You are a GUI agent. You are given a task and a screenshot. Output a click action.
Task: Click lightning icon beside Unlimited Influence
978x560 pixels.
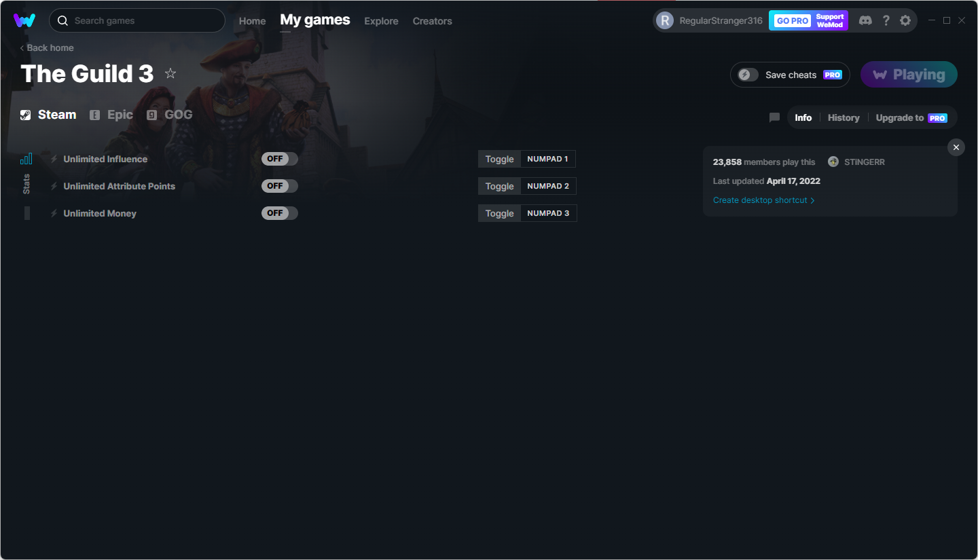point(54,159)
